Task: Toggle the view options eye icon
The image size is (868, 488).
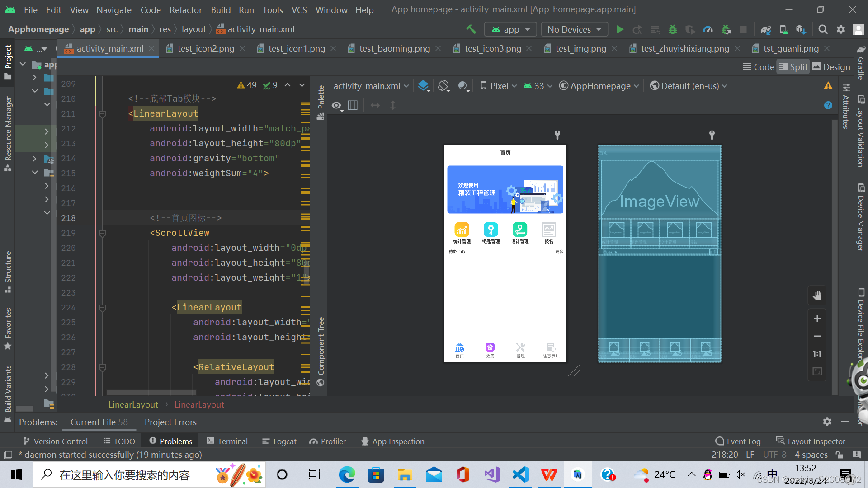Action: [x=337, y=106]
